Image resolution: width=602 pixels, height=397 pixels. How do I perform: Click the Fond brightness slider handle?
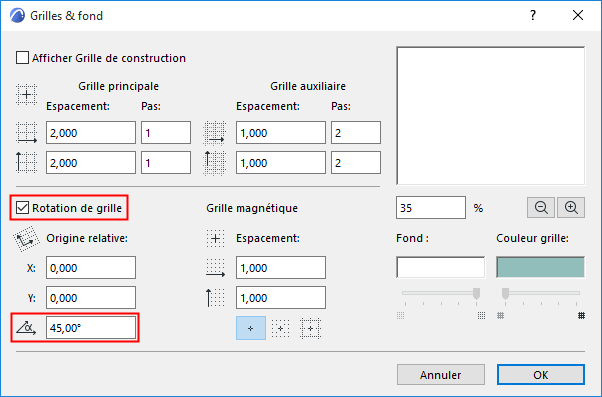[476, 293]
